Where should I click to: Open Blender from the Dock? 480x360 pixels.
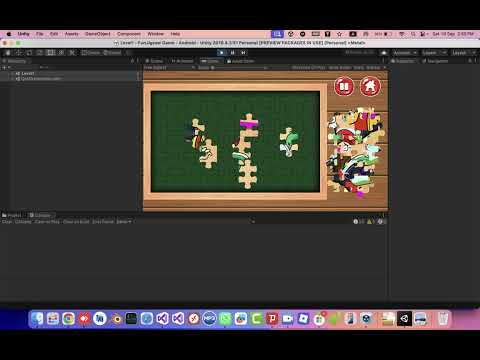(x=116, y=319)
